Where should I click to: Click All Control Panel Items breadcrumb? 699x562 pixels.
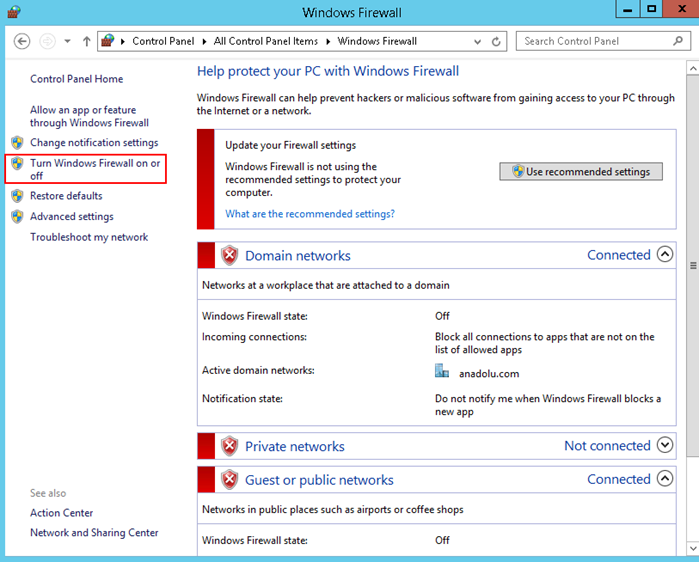[x=266, y=41]
